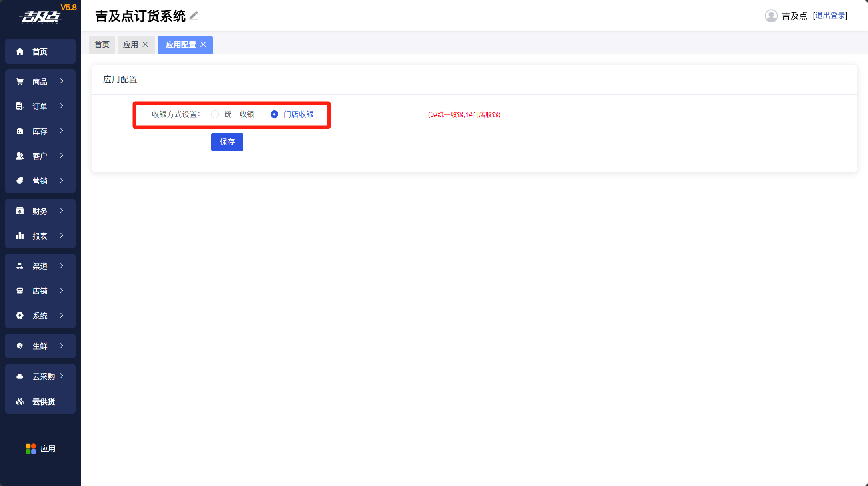The image size is (868, 486).
Task: Click the home icon in sidebar
Action: tap(20, 52)
